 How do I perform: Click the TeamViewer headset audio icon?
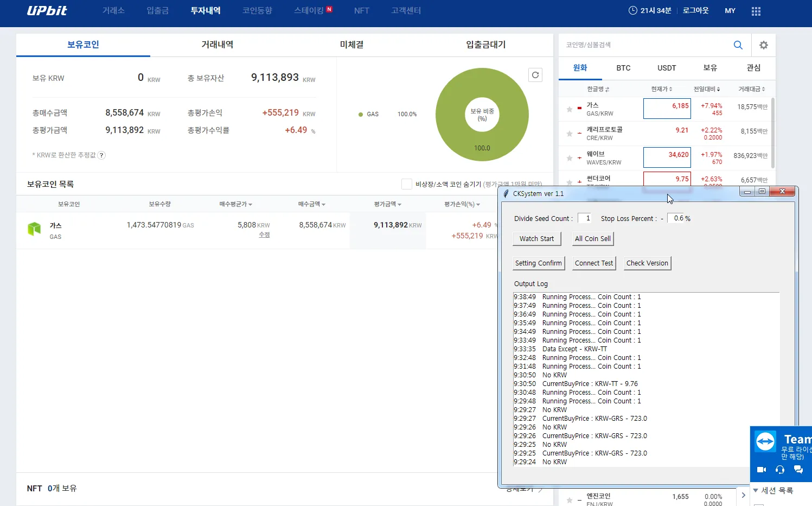click(780, 469)
